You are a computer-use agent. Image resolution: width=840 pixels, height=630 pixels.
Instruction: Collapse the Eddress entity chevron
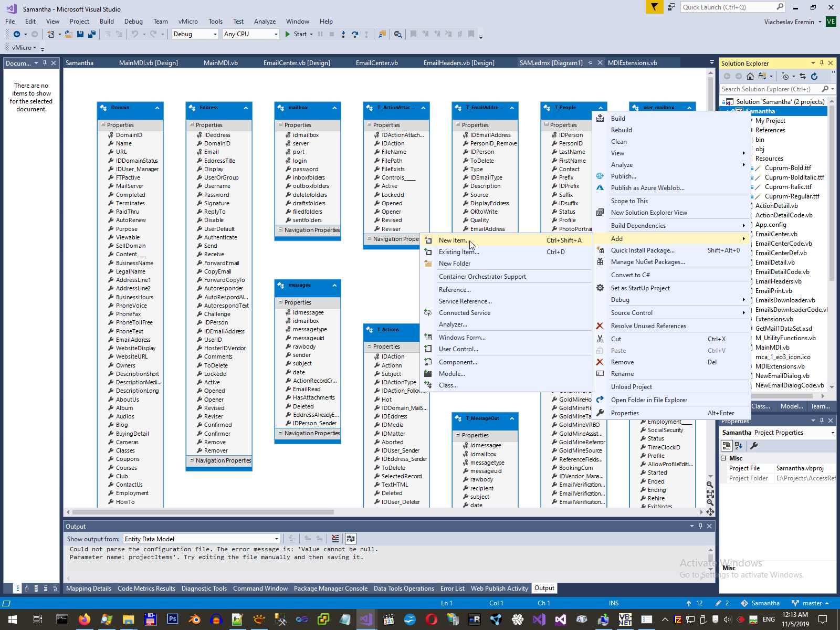point(246,108)
